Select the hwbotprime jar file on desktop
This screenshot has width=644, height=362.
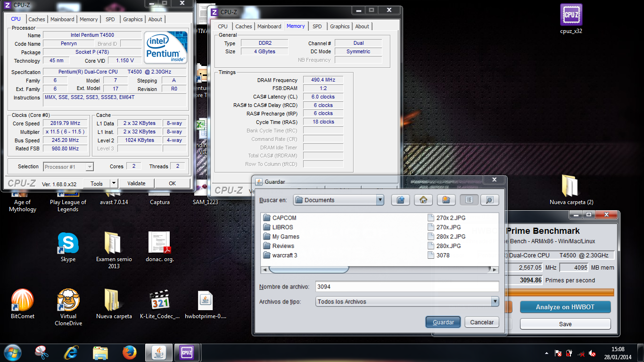(x=206, y=304)
